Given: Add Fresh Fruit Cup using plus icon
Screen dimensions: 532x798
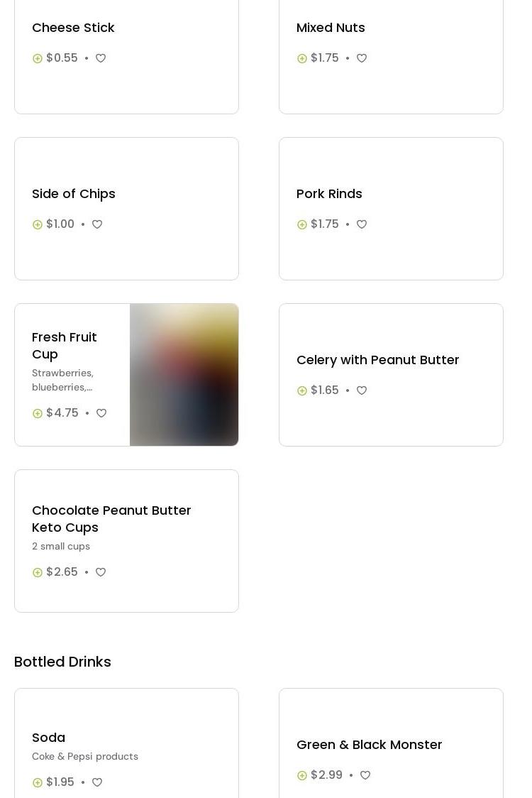Looking at the screenshot, I should tap(38, 413).
